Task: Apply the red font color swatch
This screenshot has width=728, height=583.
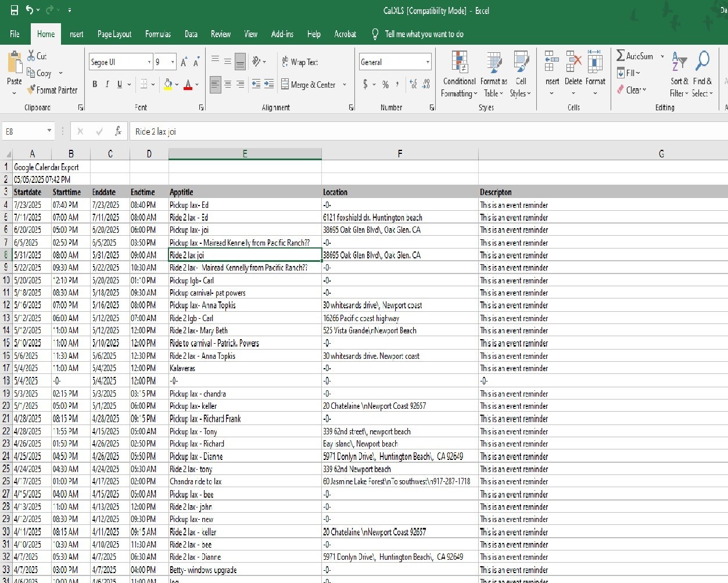Action: pyautogui.click(x=188, y=85)
